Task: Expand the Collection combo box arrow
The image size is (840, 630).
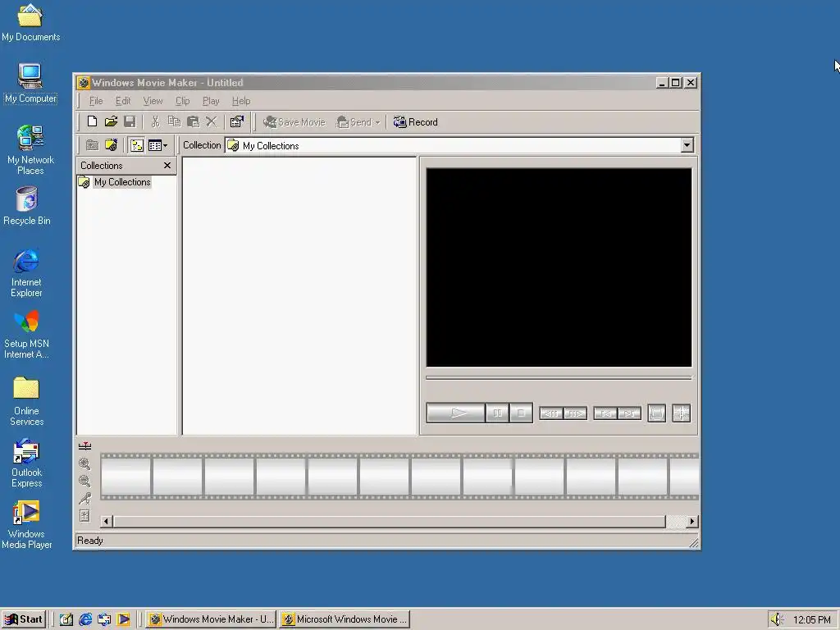Action: tap(687, 145)
